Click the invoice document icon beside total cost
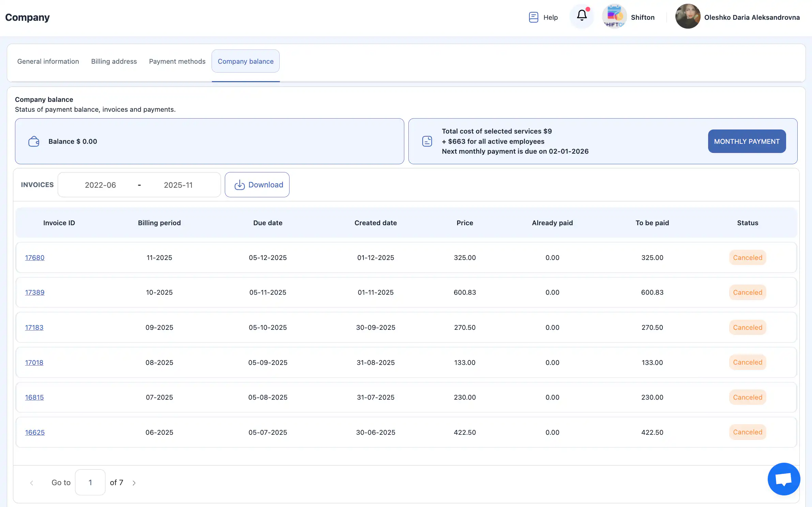The image size is (812, 507). point(427,141)
